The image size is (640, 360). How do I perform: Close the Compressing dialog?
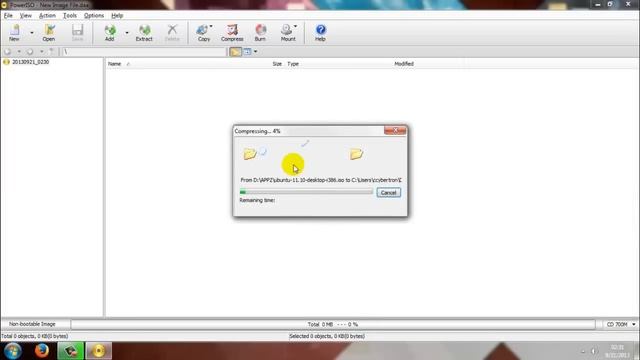coord(395,130)
